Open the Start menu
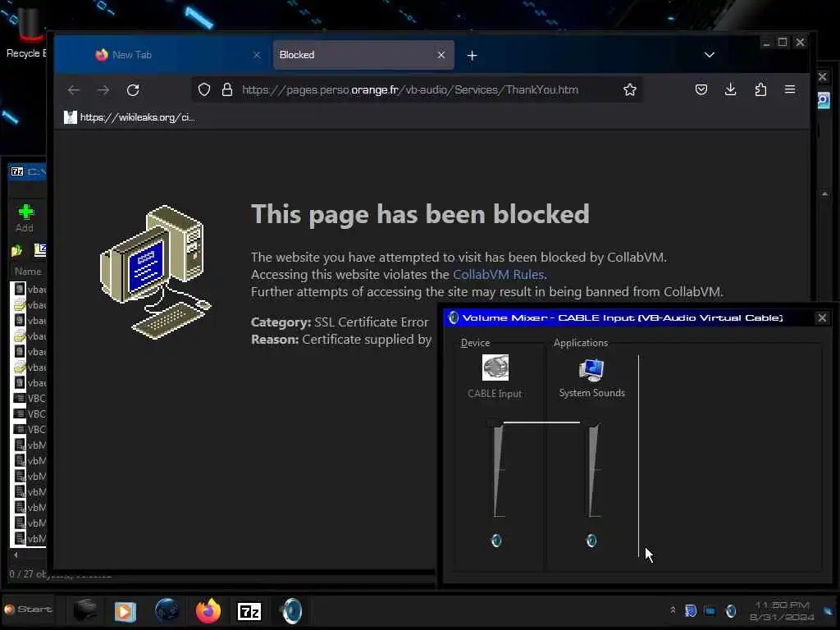 pyautogui.click(x=29, y=609)
